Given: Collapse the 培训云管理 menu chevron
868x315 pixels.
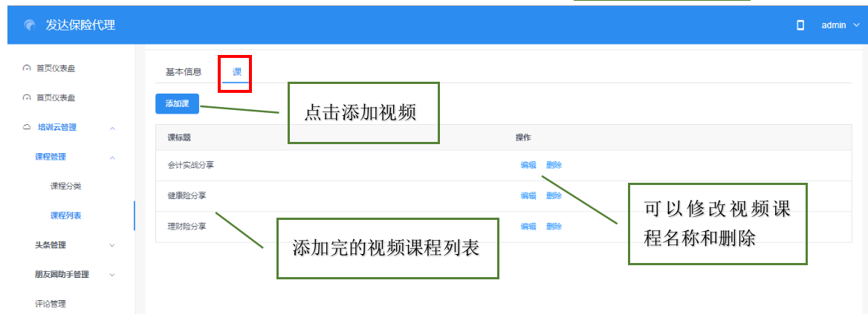Looking at the screenshot, I should point(112,128).
